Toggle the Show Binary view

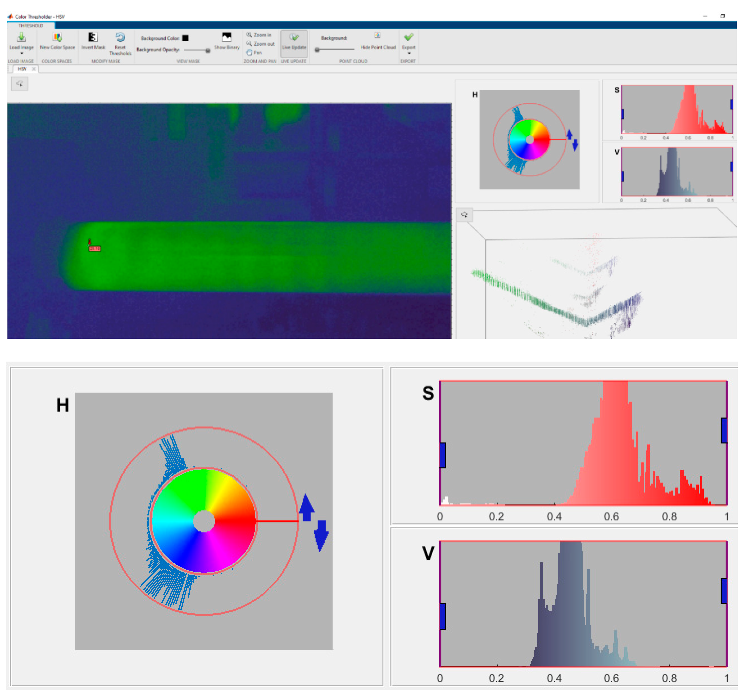tap(226, 37)
